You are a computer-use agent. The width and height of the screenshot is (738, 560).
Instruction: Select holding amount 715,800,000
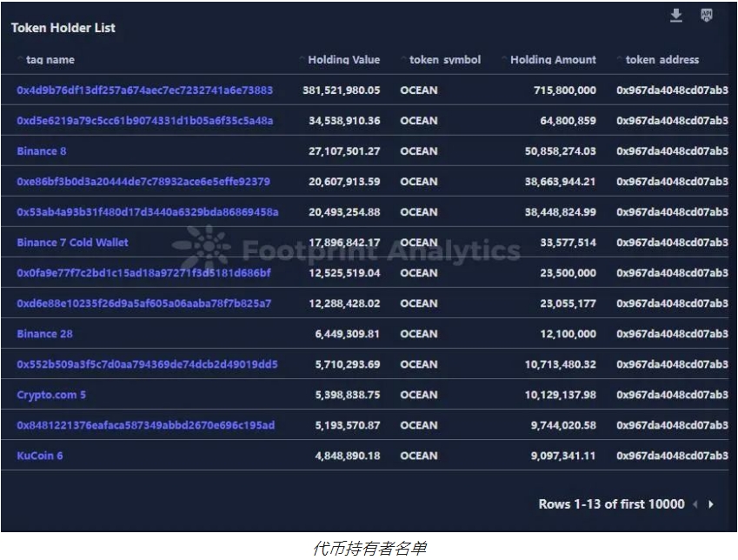pyautogui.click(x=565, y=90)
